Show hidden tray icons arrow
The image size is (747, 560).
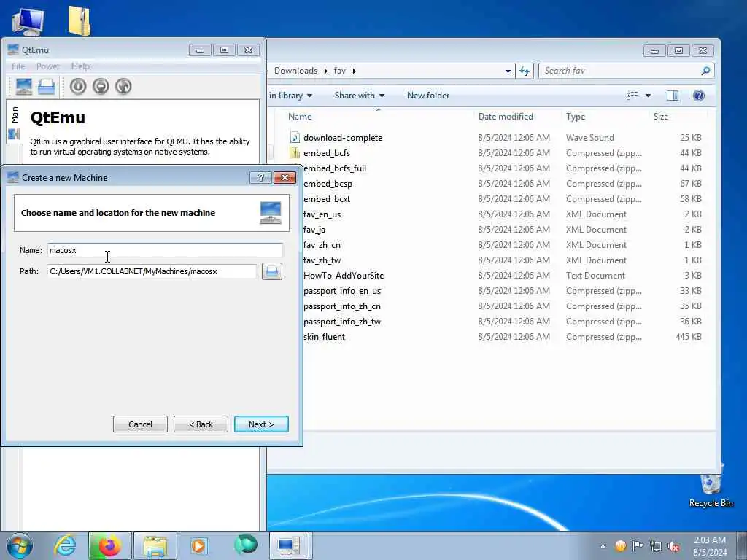tap(603, 547)
